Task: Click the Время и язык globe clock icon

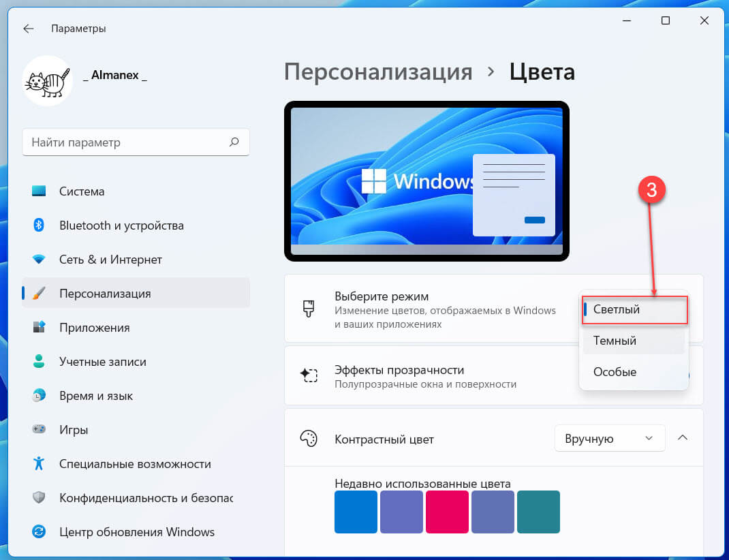Action: tap(39, 395)
